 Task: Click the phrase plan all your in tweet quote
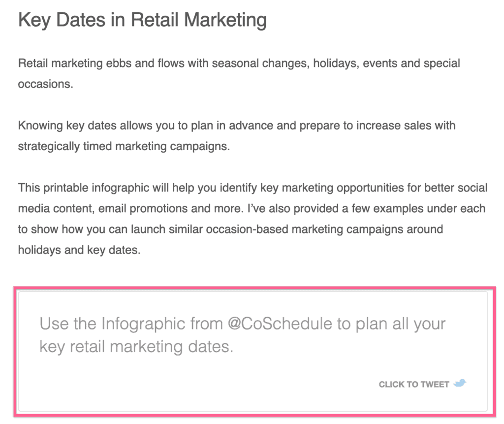pyautogui.click(x=401, y=324)
